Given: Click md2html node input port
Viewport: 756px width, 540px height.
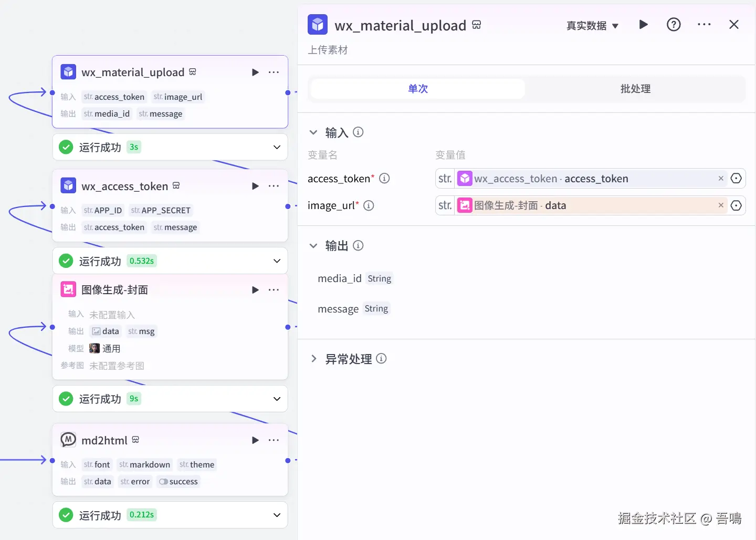Looking at the screenshot, I should coord(52,461).
